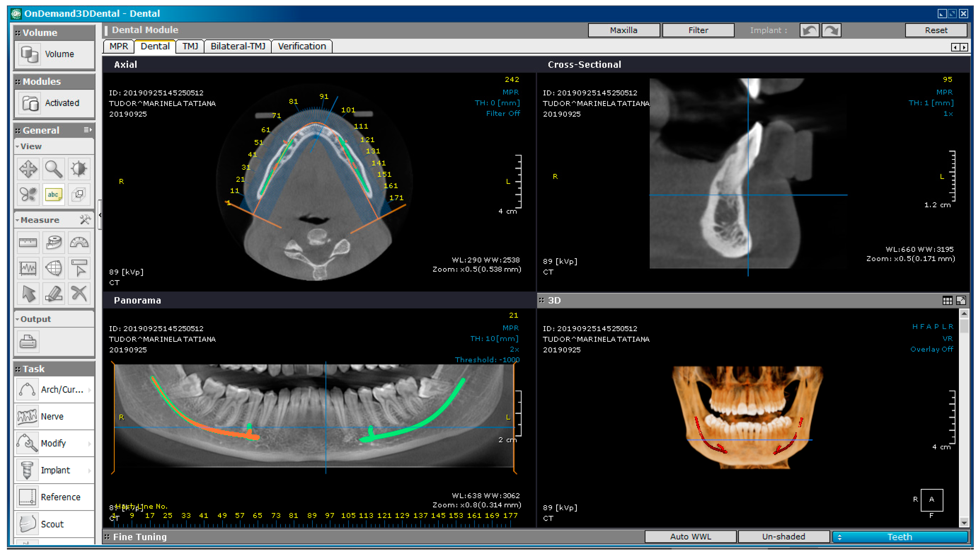The image size is (980, 554).
Task: Select the Tape measure tool
Action: [x=54, y=242]
